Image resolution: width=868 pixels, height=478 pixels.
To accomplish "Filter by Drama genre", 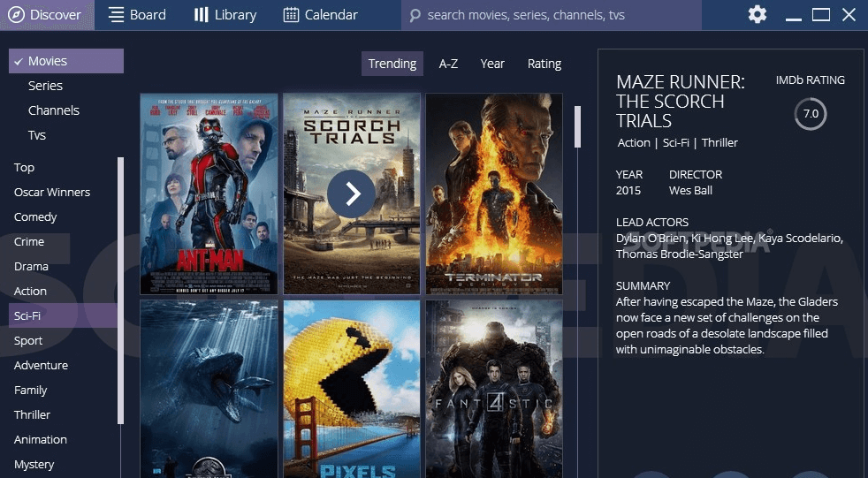I will click(x=31, y=266).
